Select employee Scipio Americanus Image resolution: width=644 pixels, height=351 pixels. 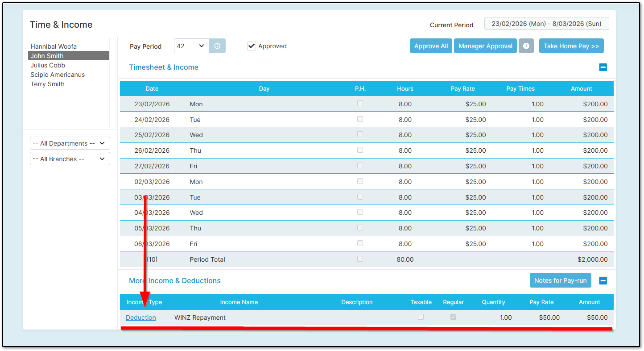click(x=58, y=75)
